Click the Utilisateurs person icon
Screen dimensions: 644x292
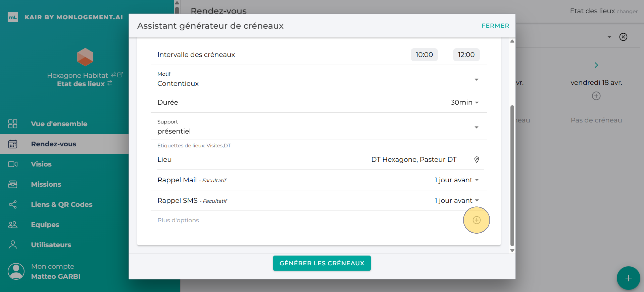[12, 244]
